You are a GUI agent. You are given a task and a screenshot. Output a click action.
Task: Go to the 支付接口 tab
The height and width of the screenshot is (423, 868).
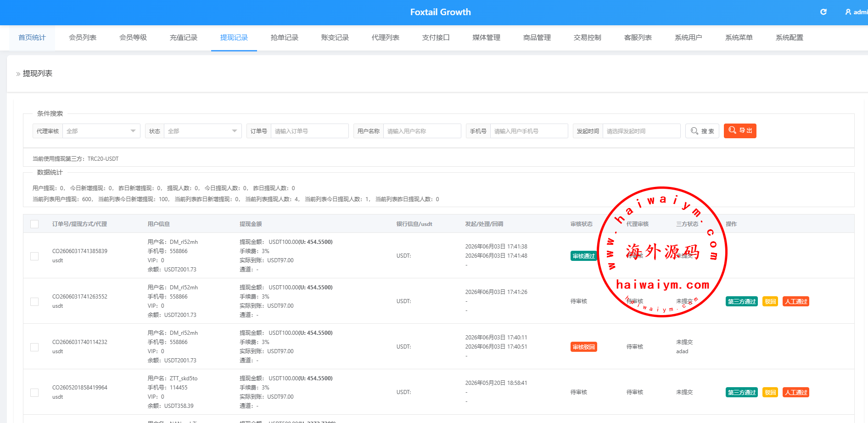(436, 38)
